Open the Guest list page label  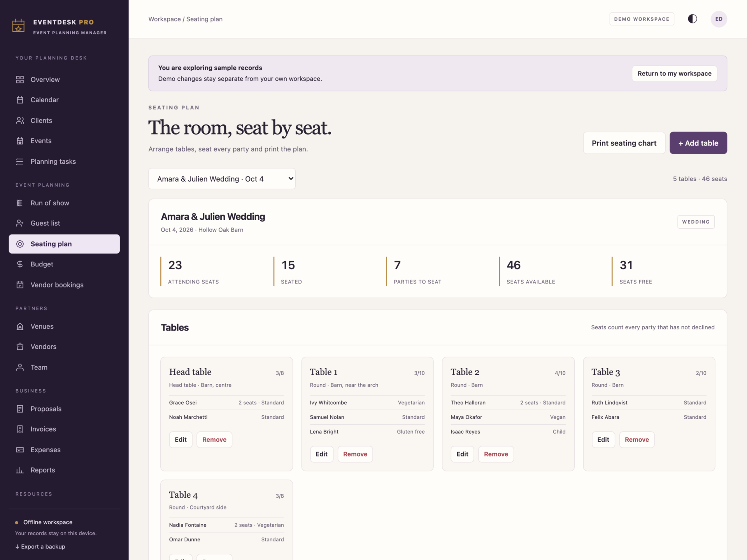45,223
